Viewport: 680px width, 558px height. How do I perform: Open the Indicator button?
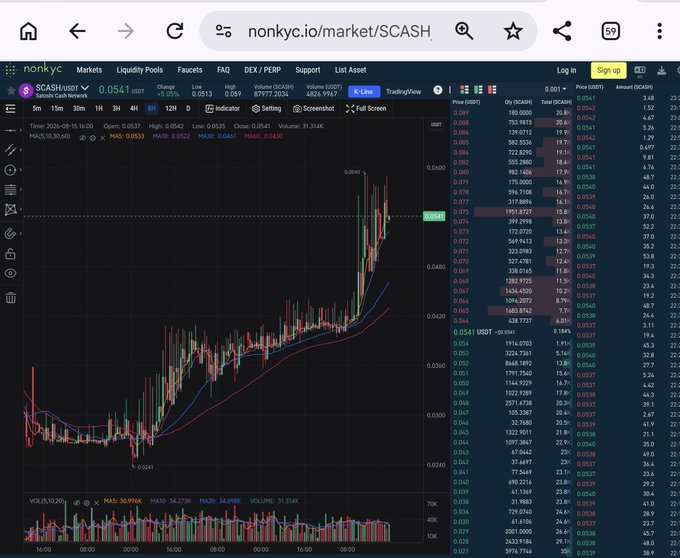tap(222, 108)
